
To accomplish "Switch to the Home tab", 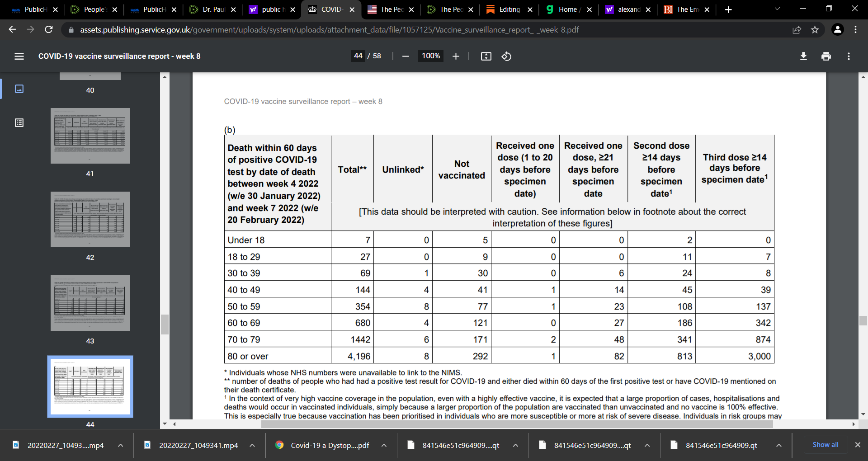I will click(568, 9).
